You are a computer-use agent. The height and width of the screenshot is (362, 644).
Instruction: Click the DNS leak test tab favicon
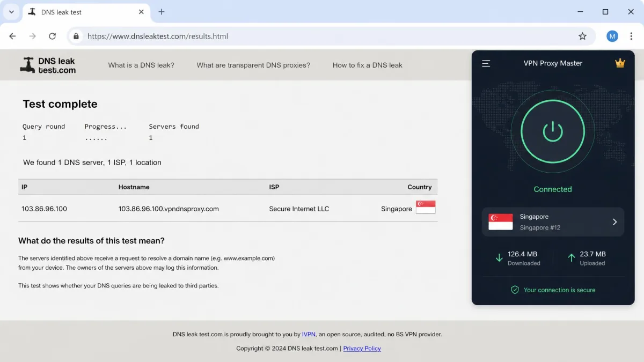tap(32, 12)
